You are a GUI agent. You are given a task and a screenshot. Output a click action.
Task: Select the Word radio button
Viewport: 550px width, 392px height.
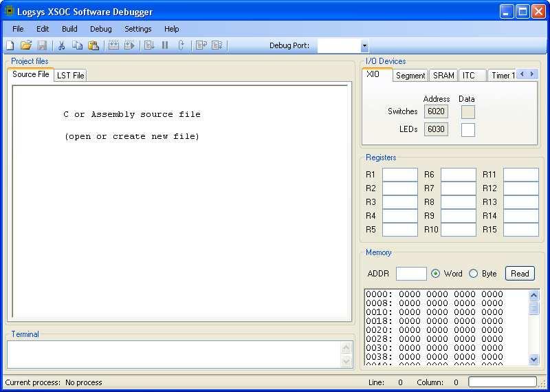point(435,274)
